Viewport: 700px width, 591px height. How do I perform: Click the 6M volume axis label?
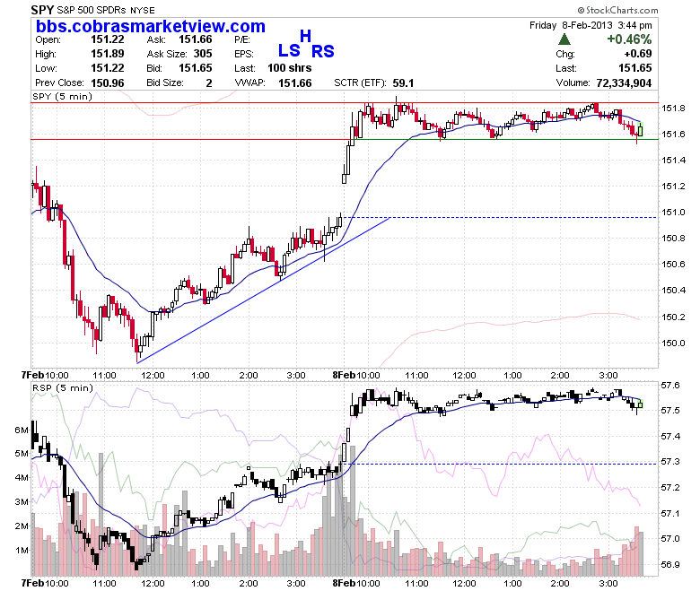(x=22, y=430)
